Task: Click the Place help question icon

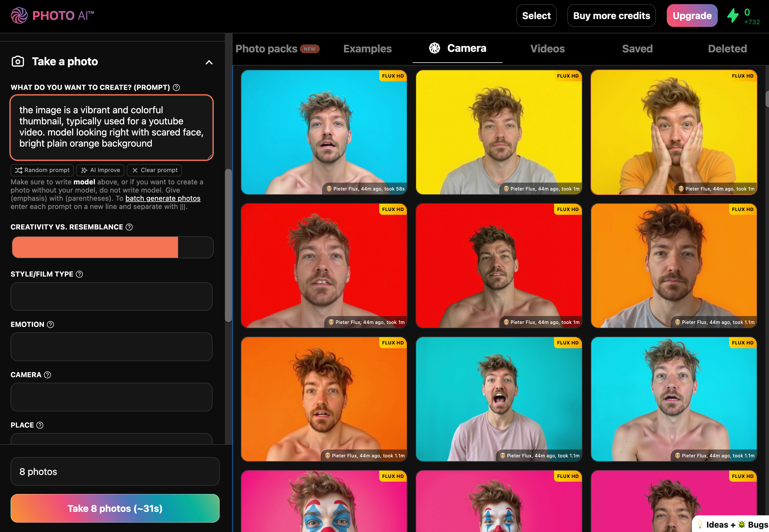Action: 40,425
